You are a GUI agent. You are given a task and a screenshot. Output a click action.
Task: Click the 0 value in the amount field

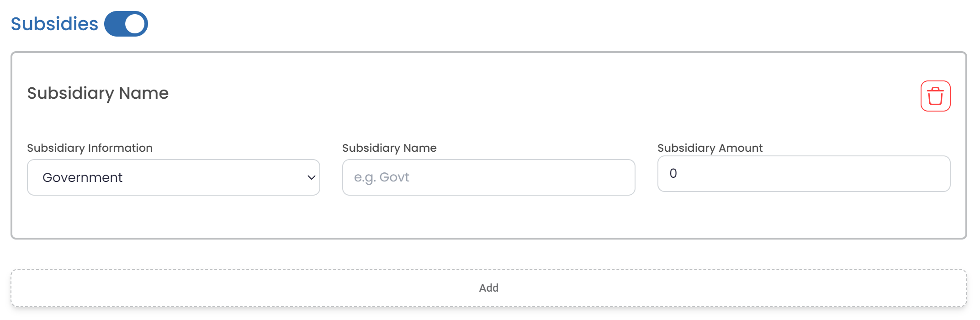click(x=673, y=174)
